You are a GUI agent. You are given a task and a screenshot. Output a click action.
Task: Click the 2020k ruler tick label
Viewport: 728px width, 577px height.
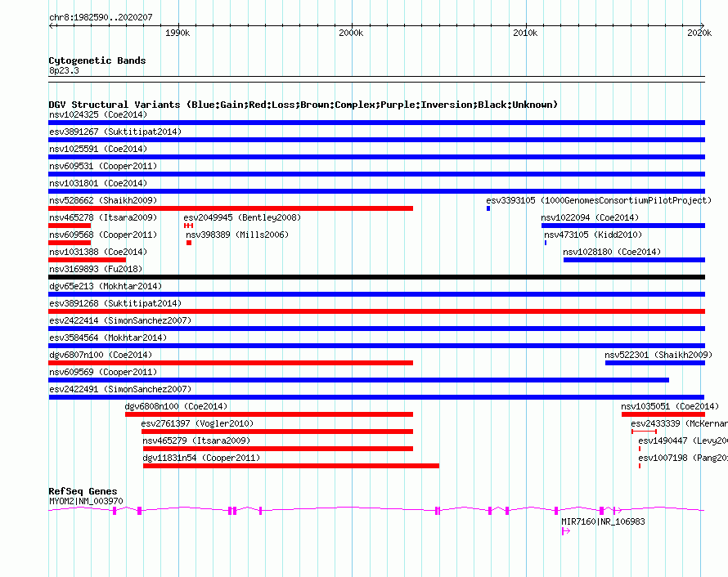click(699, 33)
